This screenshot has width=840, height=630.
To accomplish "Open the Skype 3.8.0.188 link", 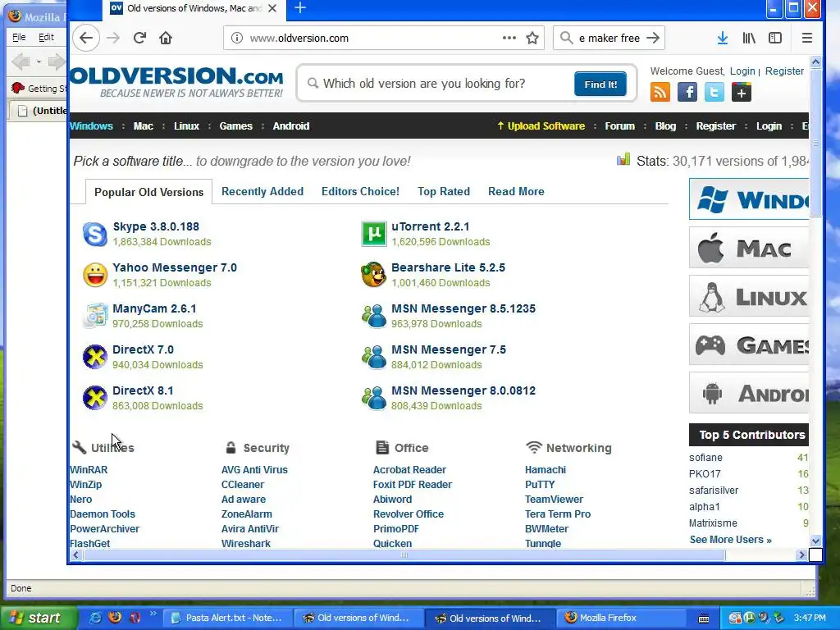I will (x=156, y=226).
